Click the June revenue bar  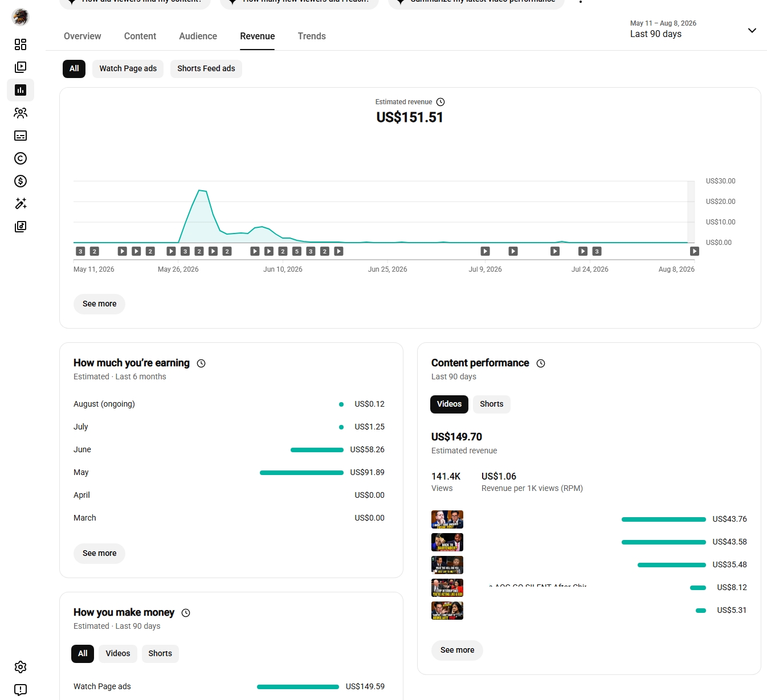pyautogui.click(x=317, y=450)
